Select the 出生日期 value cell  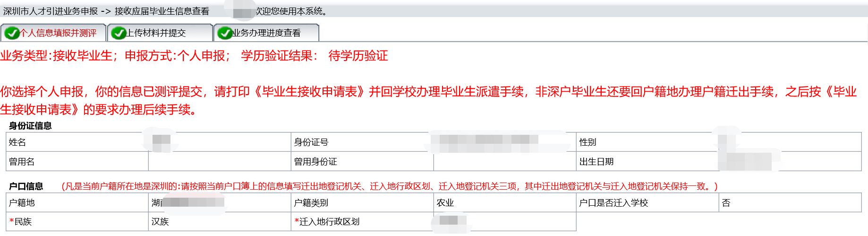790,161
